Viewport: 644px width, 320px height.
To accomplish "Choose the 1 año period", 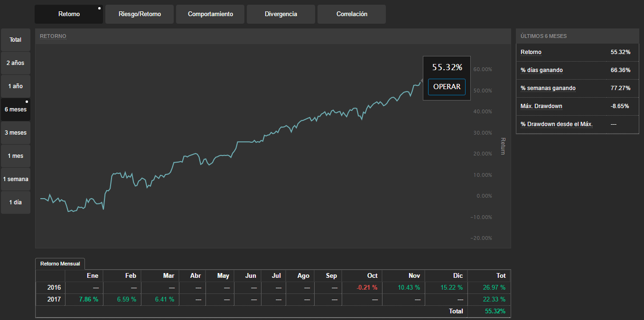I will [x=16, y=86].
